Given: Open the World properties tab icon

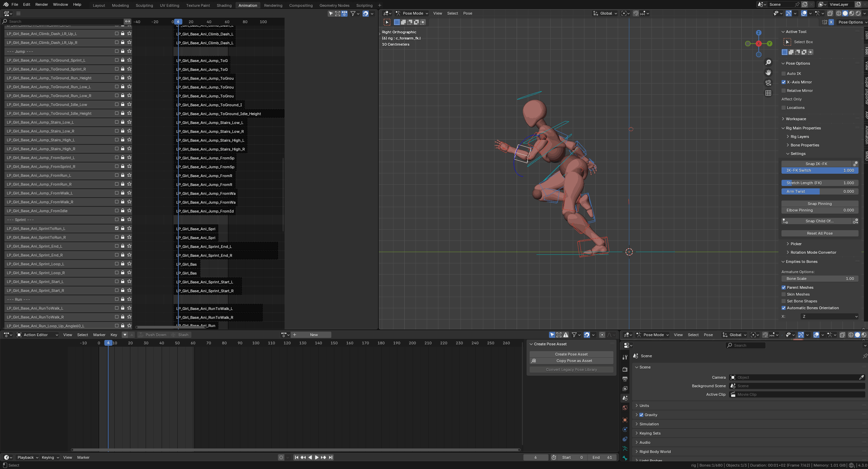Looking at the screenshot, I should [625, 408].
